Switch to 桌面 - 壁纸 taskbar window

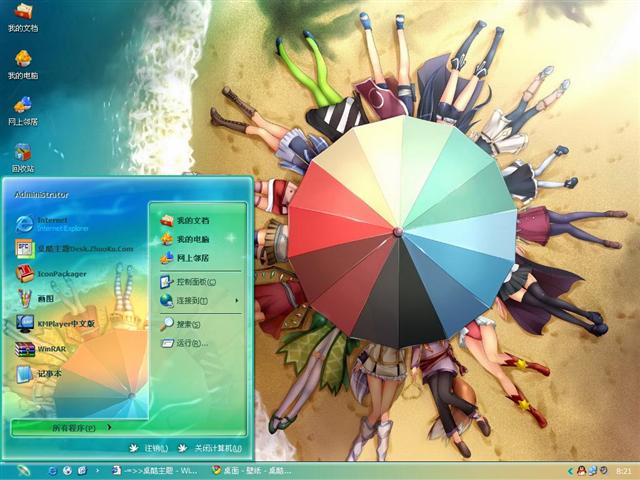252,471
